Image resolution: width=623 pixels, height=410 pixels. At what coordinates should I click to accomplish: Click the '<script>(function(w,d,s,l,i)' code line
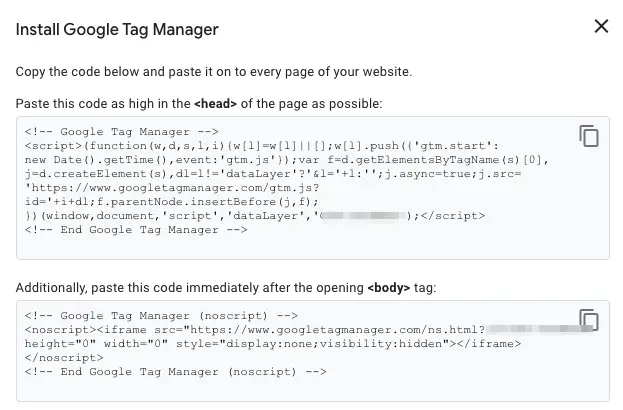[262, 146]
